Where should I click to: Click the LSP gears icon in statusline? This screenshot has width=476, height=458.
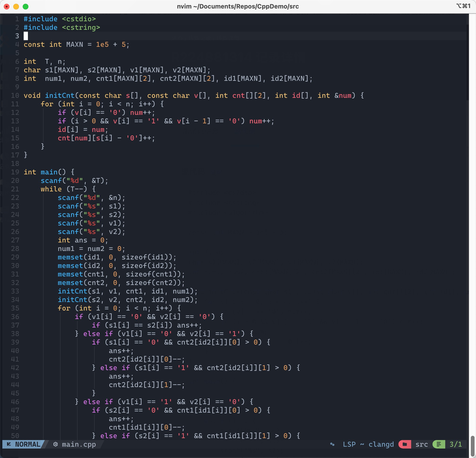(x=332, y=444)
